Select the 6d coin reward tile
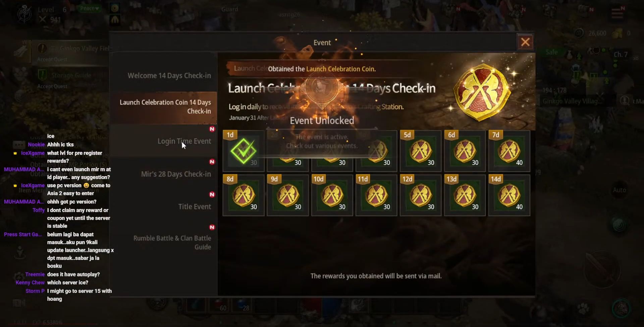644x327 pixels. tap(465, 151)
